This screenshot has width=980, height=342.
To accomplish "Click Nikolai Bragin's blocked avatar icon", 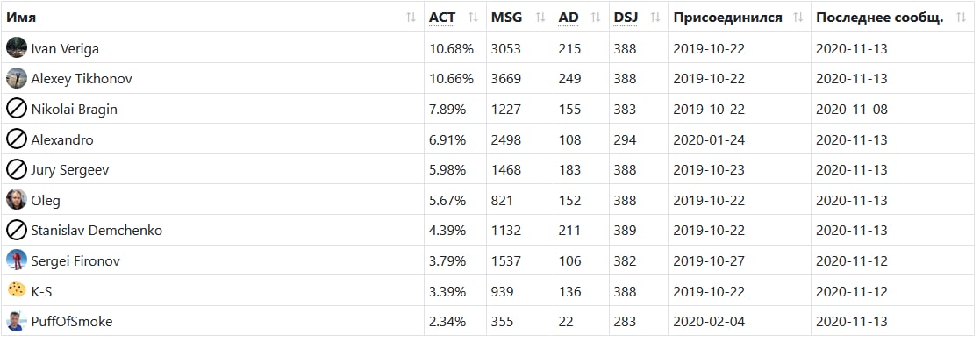I will [17, 109].
